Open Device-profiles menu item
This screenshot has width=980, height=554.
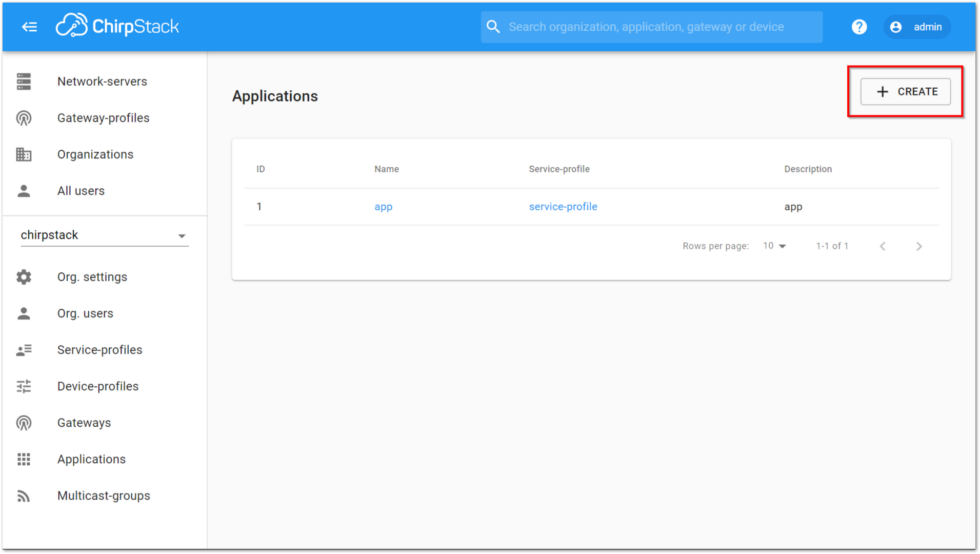click(x=105, y=386)
